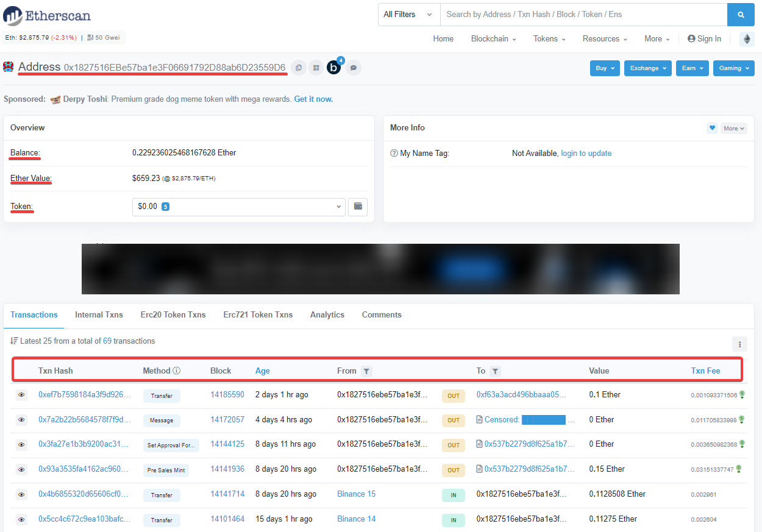Open the Gaming dropdown button
Viewport: 762px width, 532px height.
tap(733, 68)
